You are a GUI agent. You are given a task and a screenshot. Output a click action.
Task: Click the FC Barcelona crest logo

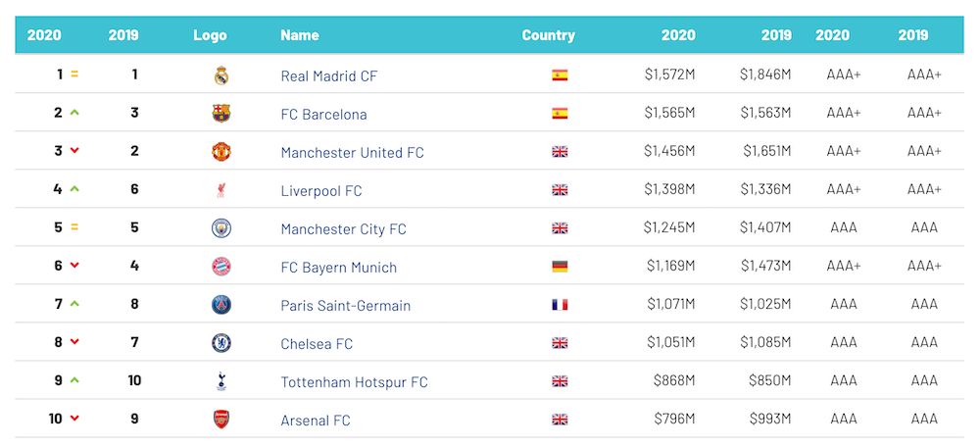point(221,113)
